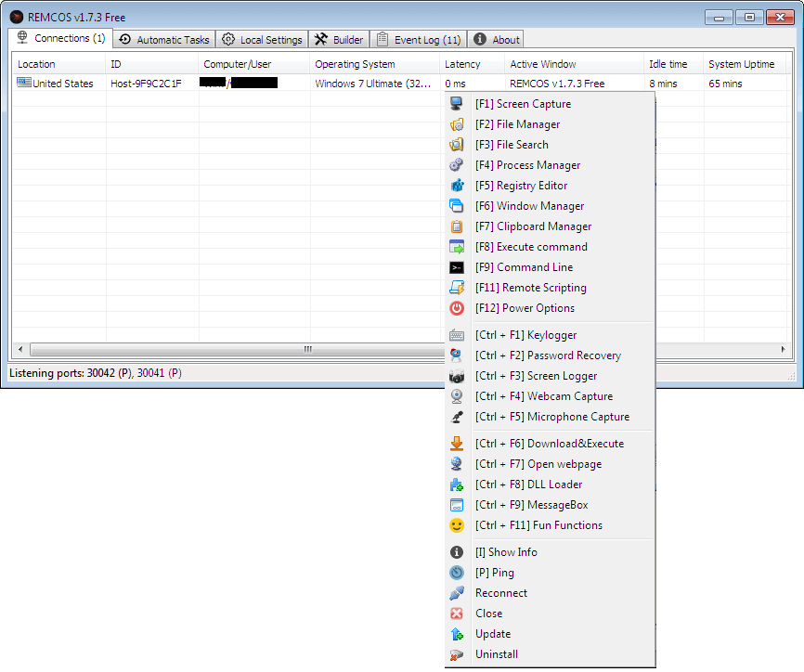Click the 65 mins uptime cell
804x672 pixels.
coord(725,84)
